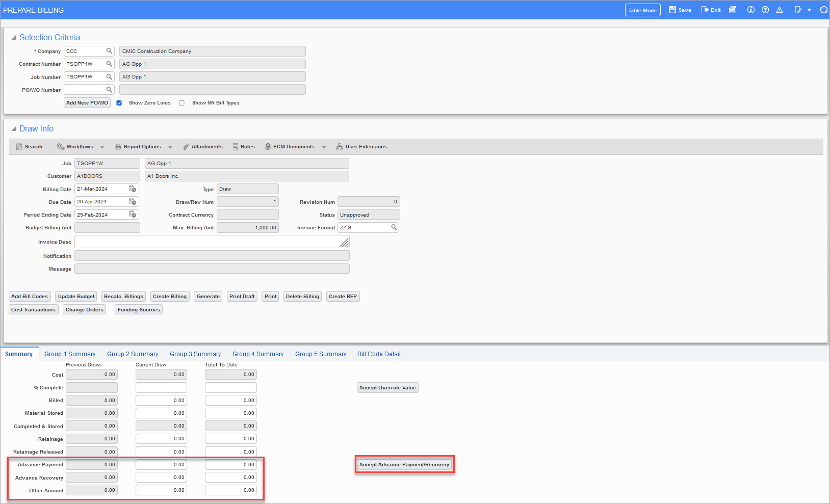Image resolution: width=830 pixels, height=504 pixels.
Task: Open the help question mark icon
Action: 765,10
